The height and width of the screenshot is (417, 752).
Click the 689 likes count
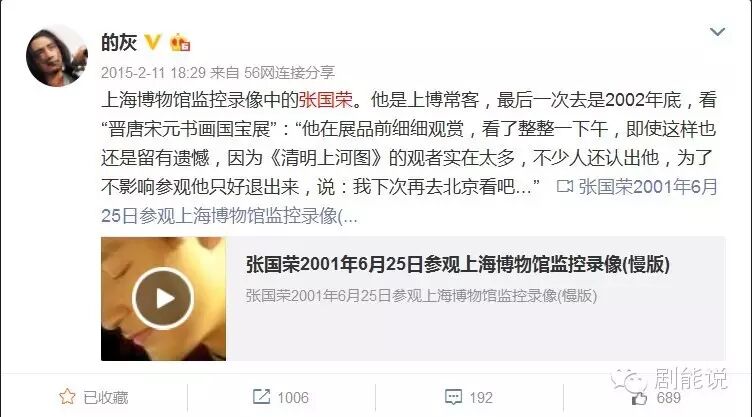point(669,398)
